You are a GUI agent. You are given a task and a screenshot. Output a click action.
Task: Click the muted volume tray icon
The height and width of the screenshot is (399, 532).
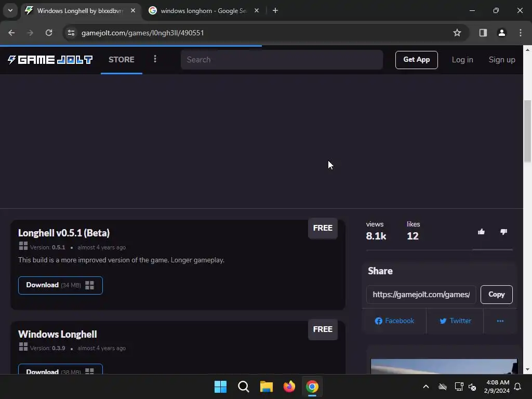coord(472,387)
